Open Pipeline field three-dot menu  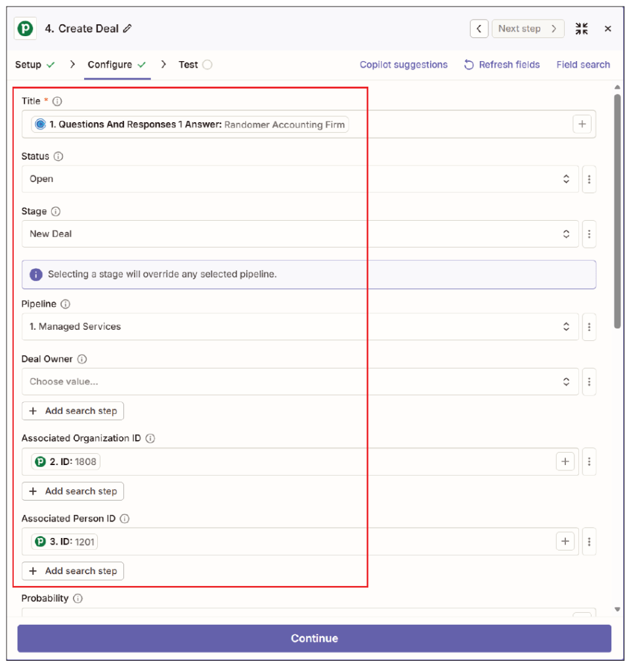[589, 326]
